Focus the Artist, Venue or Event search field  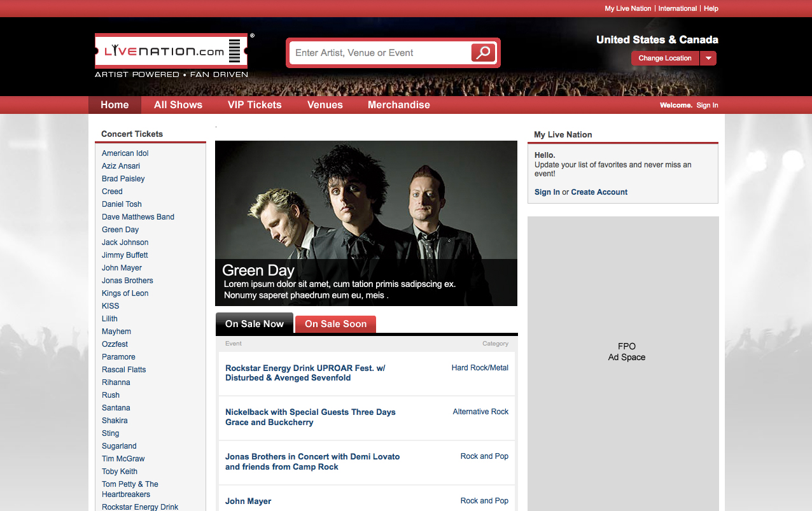(x=380, y=53)
